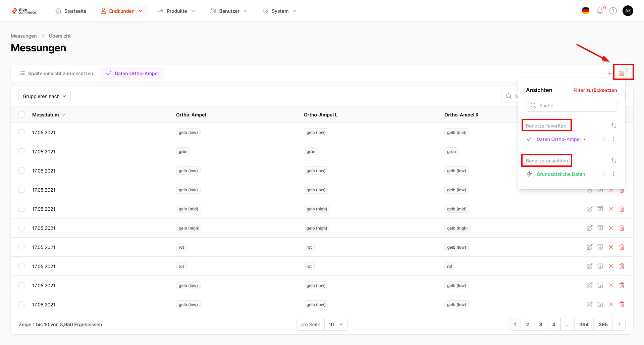Open the Produkte menu
The image size is (644, 345).
click(177, 11)
